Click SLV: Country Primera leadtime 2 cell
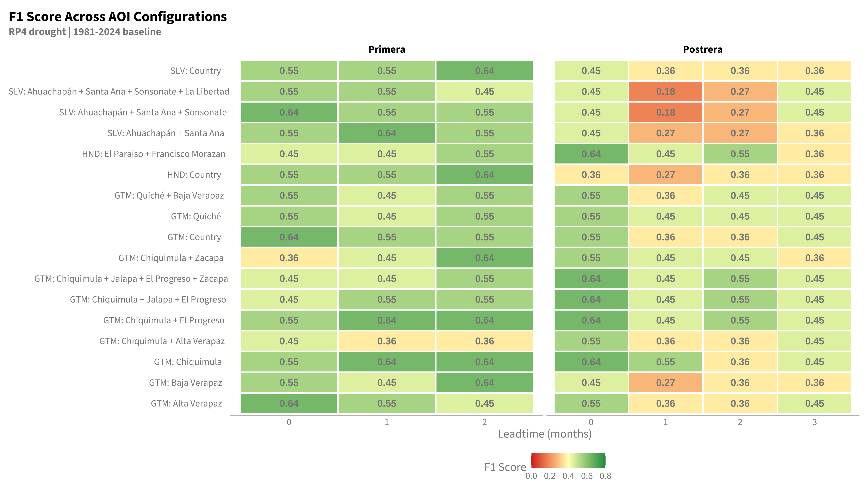The image size is (868, 496). click(x=484, y=71)
